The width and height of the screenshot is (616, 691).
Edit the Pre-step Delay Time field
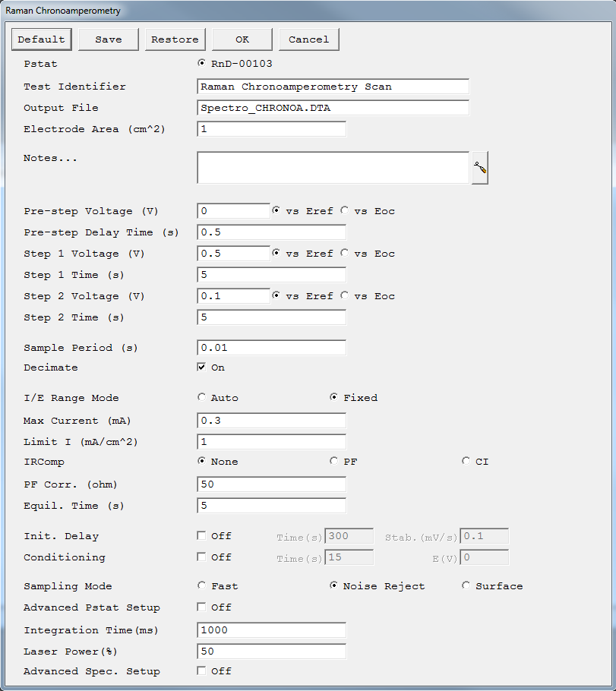coord(272,232)
